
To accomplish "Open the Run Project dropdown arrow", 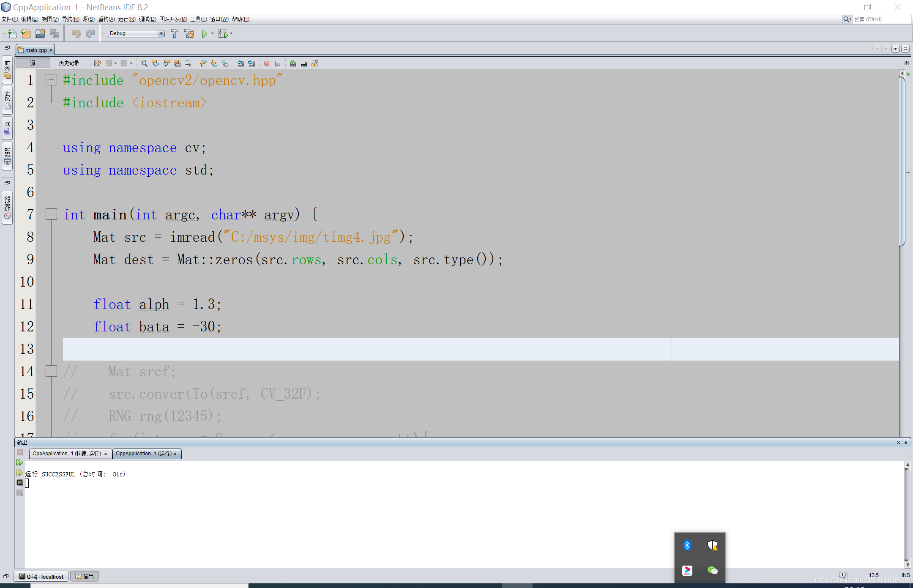I will click(213, 33).
